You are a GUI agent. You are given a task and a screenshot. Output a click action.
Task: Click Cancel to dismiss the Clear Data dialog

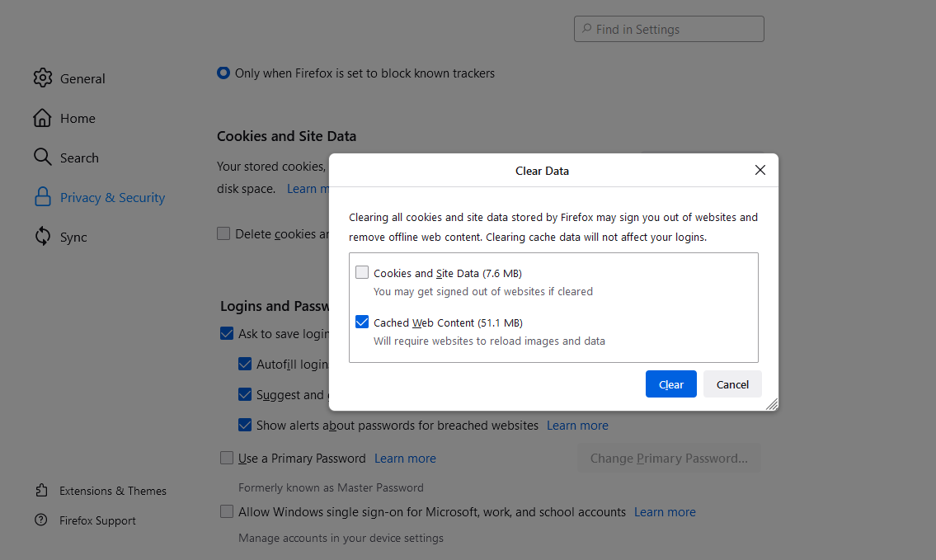coord(731,384)
